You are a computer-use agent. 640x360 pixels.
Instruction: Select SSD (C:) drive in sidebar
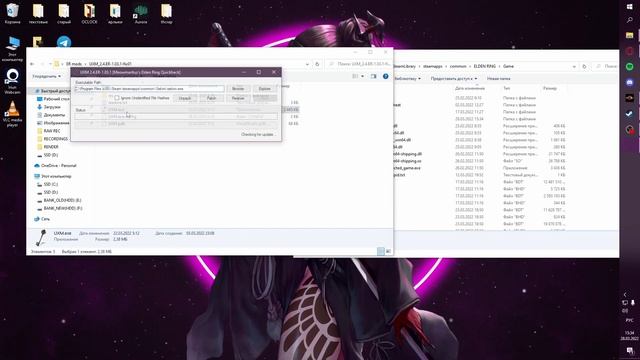click(x=47, y=184)
